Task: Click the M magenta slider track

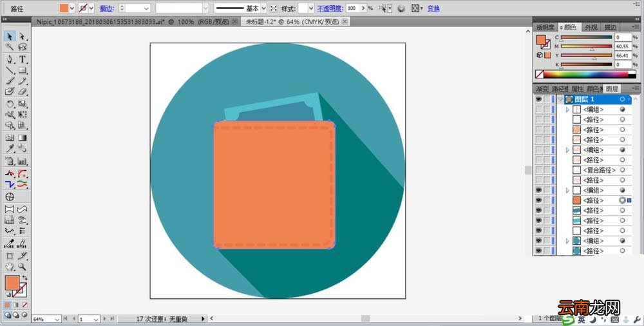Action: coord(586,46)
